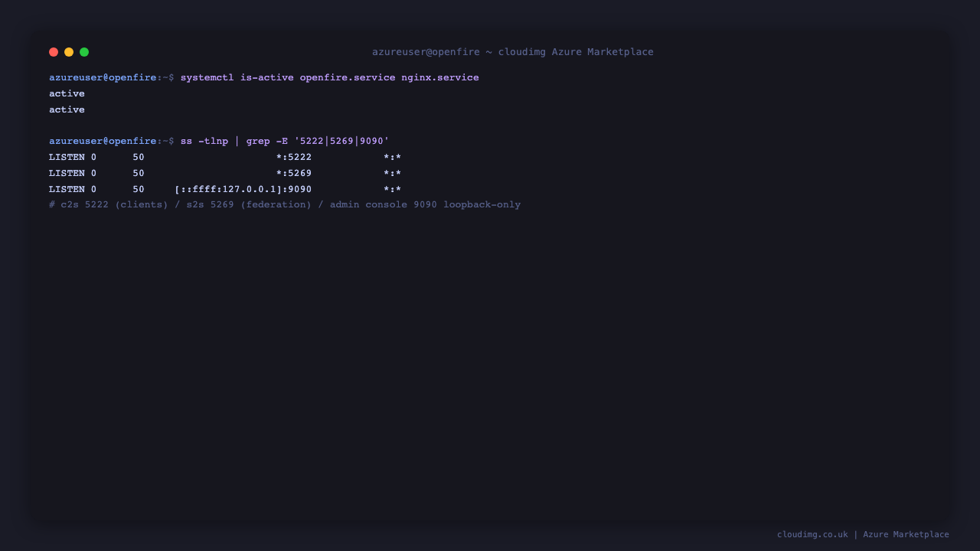Click the LISTEN label in the 5269 row
This screenshot has height=551, width=980.
coord(67,174)
